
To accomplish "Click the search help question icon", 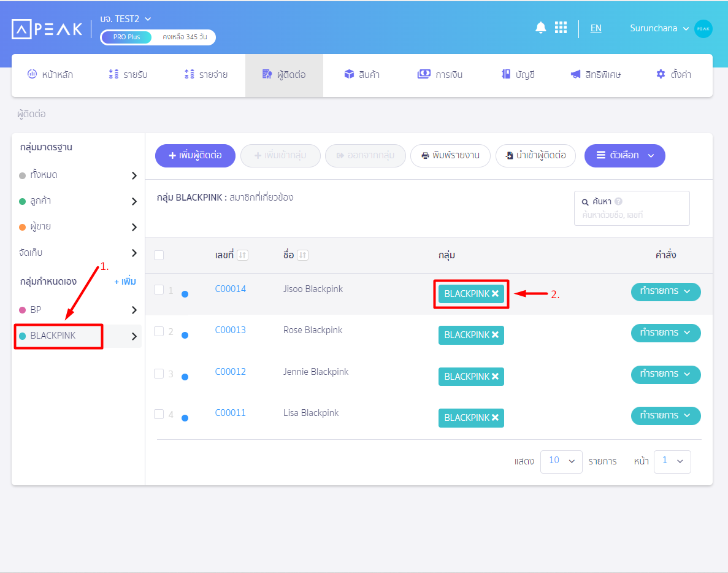I will click(x=618, y=201).
